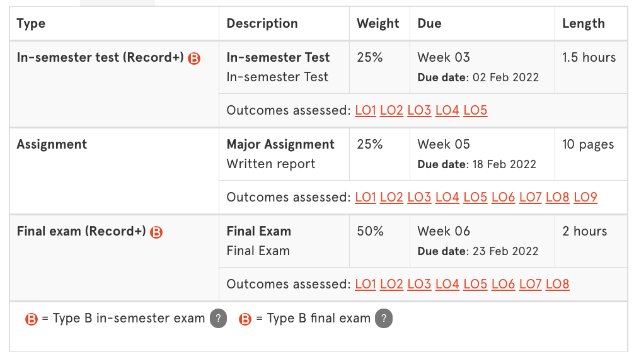Open help for Type B in-semester exam
Image resolution: width=634 pixels, height=364 pixels.
(x=217, y=319)
